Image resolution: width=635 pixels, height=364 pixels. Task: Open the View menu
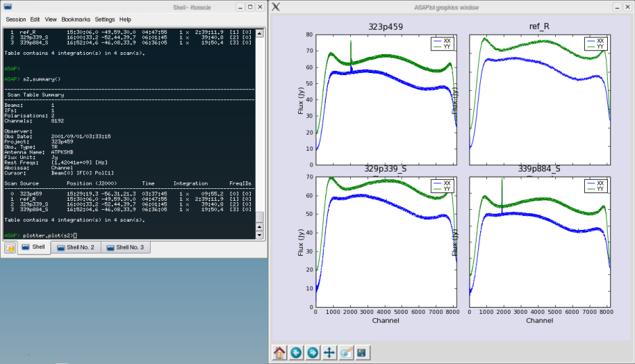click(x=51, y=19)
